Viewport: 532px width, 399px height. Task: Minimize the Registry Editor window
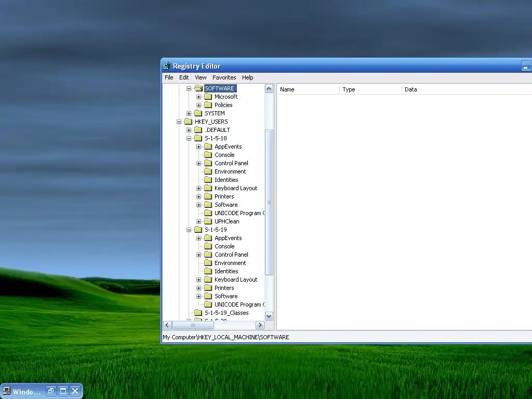tap(526, 66)
